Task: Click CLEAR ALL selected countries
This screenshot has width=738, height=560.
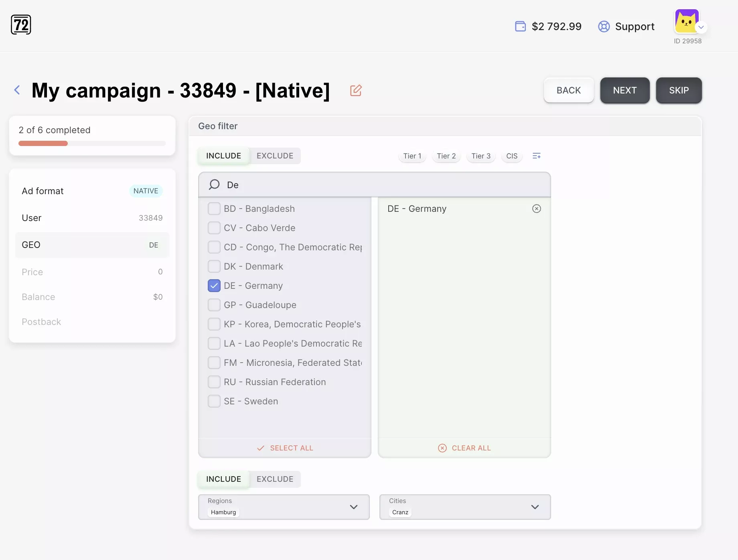Action: [x=464, y=448]
